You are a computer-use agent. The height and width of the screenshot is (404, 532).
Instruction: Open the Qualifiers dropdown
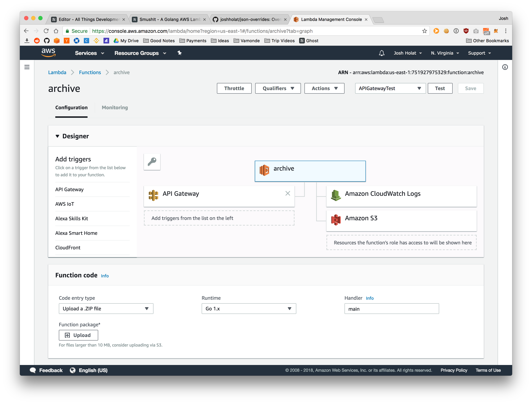pos(278,88)
